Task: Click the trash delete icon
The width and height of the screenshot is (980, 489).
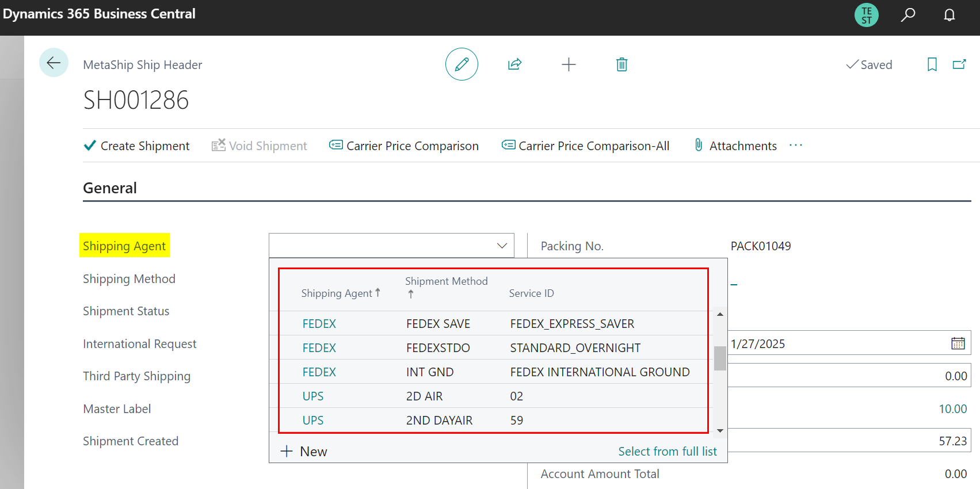Action: tap(621, 64)
